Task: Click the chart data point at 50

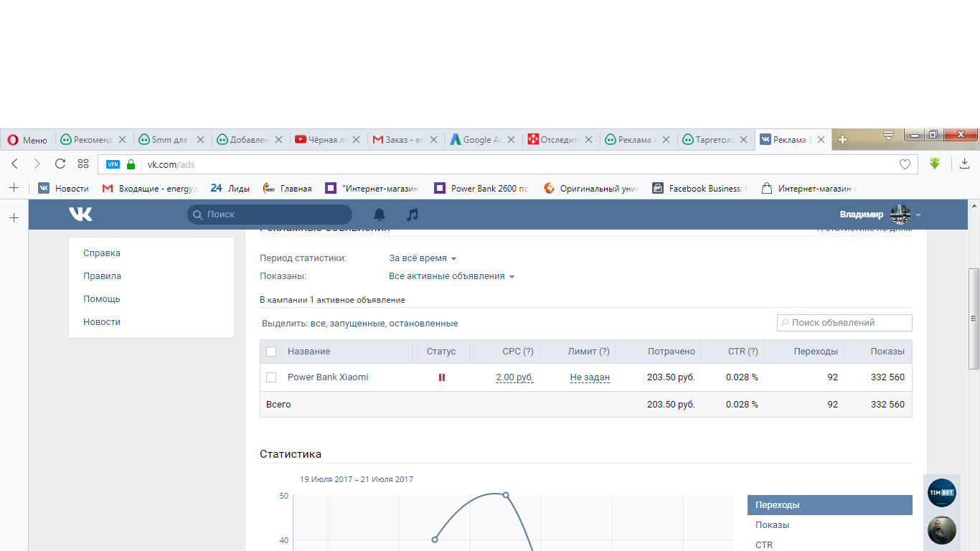Action: click(x=506, y=495)
